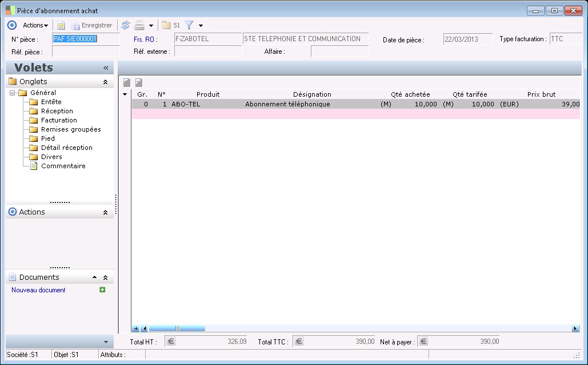Click the Type facturation TTC field

coord(566,39)
